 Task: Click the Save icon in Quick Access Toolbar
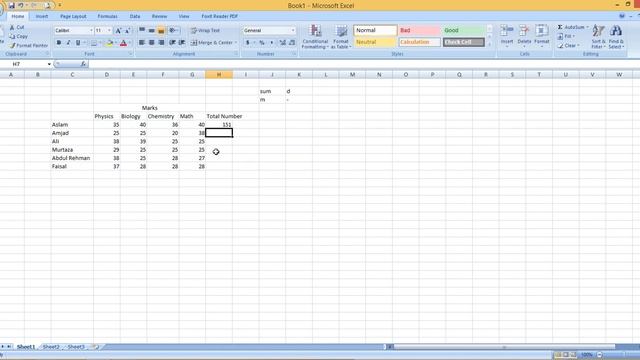tap(11, 5)
